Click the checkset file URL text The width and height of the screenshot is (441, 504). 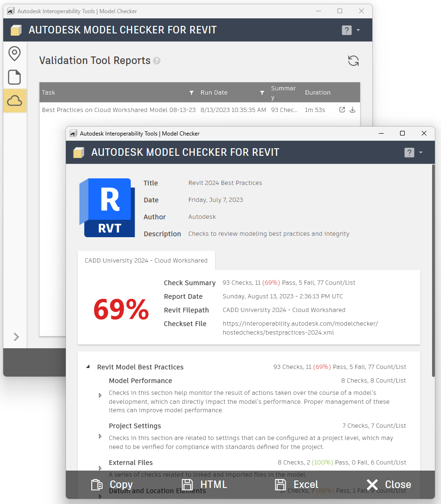[x=300, y=328]
